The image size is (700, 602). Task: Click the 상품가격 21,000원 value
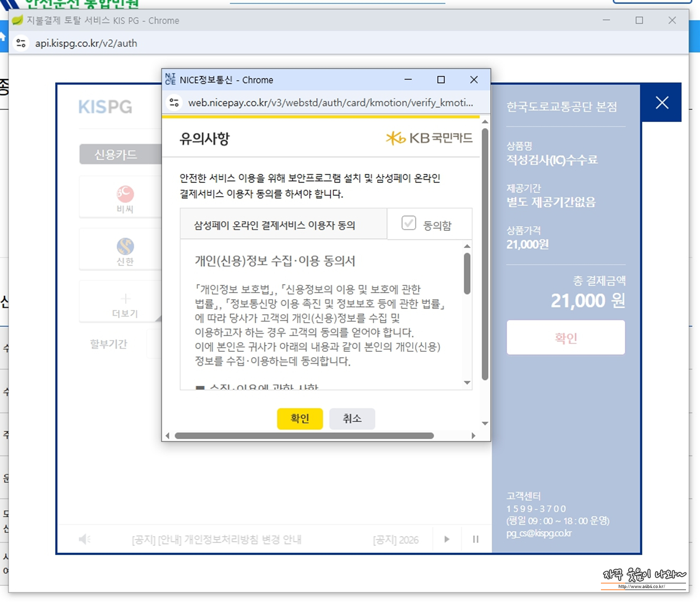coord(527,244)
